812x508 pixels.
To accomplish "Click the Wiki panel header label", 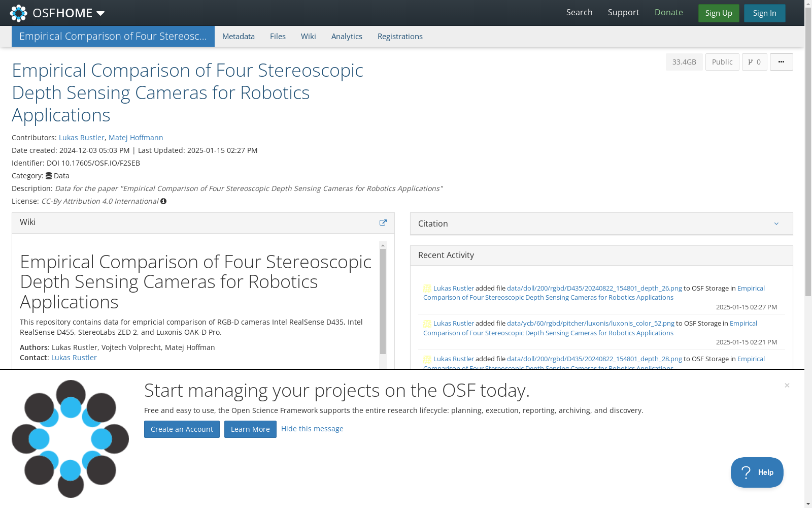I will [27, 222].
